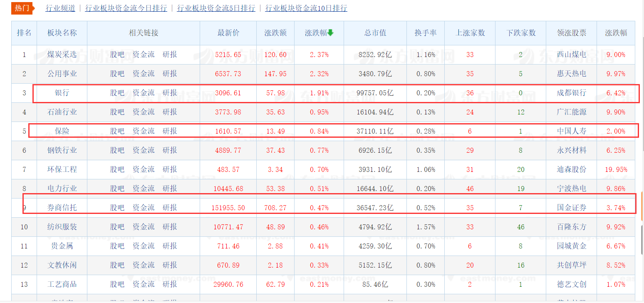
Task: Select 19.95% gain in 环保工程 row
Action: coord(616,169)
